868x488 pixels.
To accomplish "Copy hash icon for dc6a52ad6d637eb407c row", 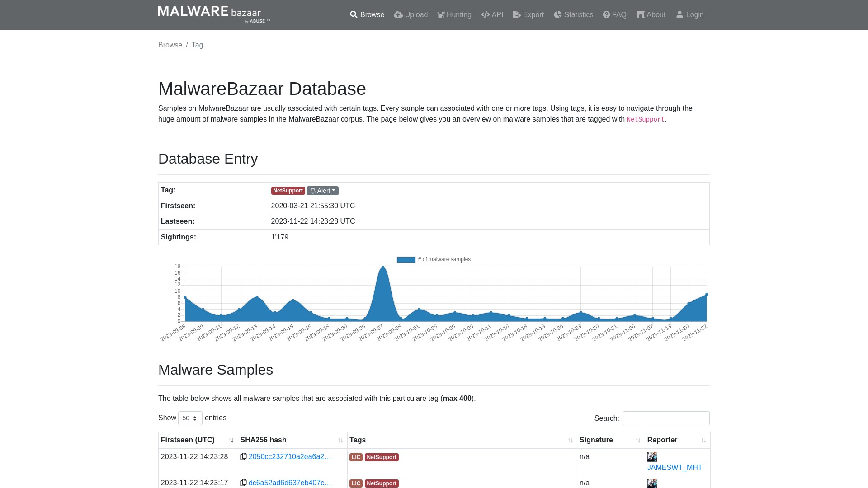I will [243, 483].
